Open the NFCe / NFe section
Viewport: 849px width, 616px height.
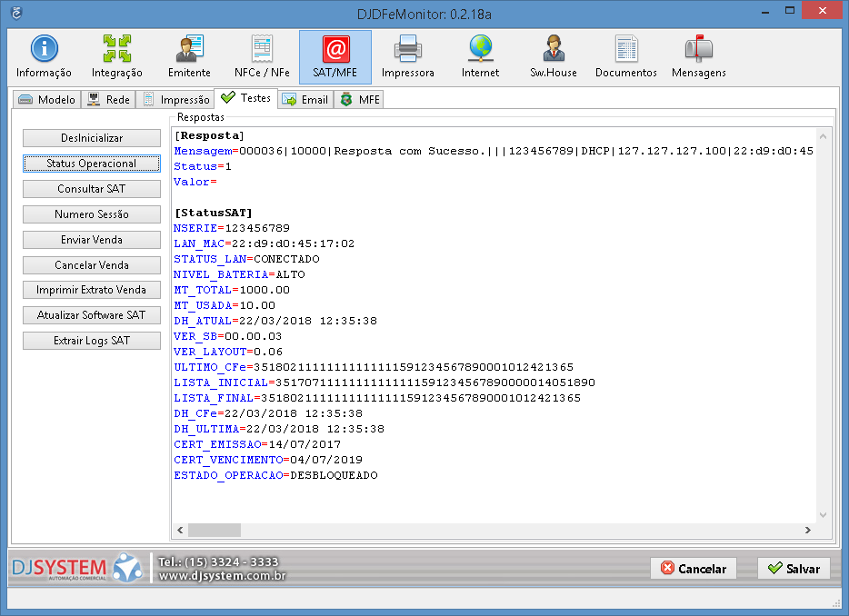click(262, 57)
